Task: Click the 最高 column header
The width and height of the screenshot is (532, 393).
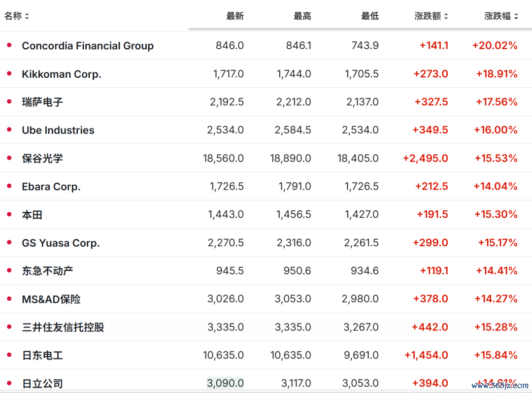Action: tap(302, 16)
